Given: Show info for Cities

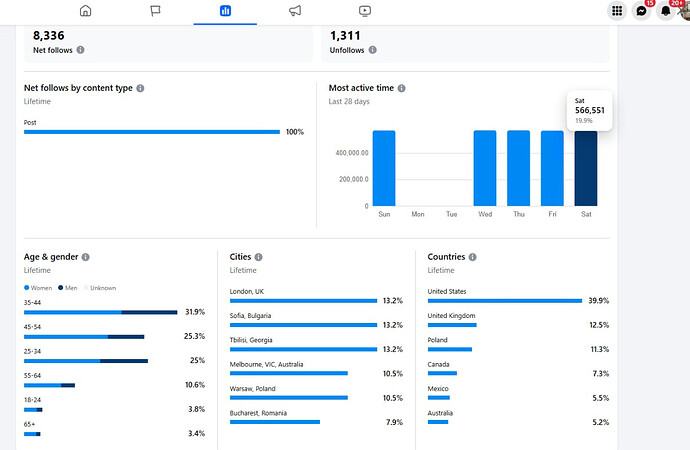Looking at the screenshot, I should pyautogui.click(x=259, y=257).
